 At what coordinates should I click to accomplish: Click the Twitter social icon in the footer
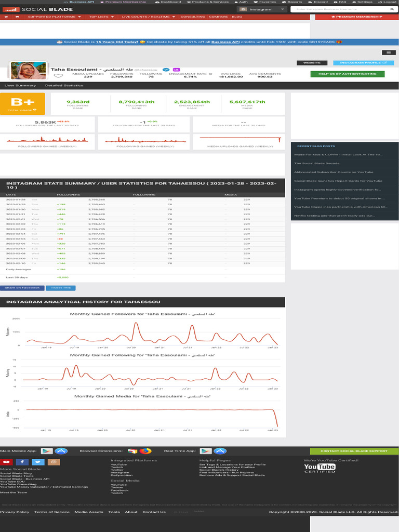click(x=37, y=462)
